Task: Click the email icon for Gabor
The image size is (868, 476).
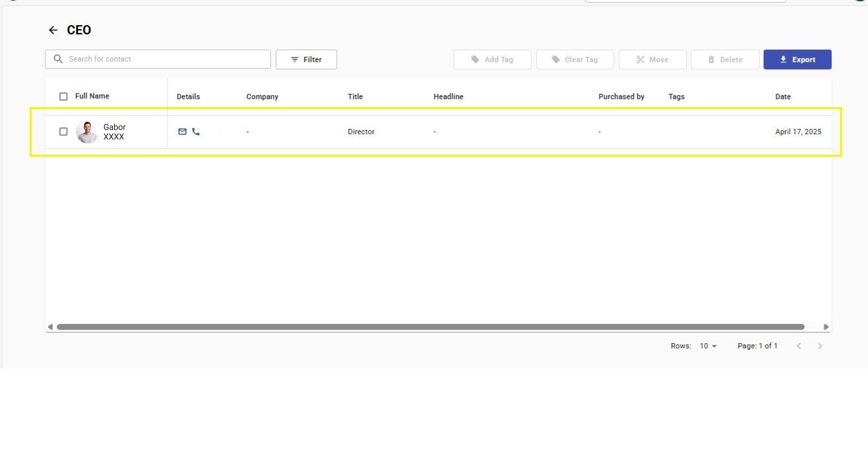Action: point(182,131)
